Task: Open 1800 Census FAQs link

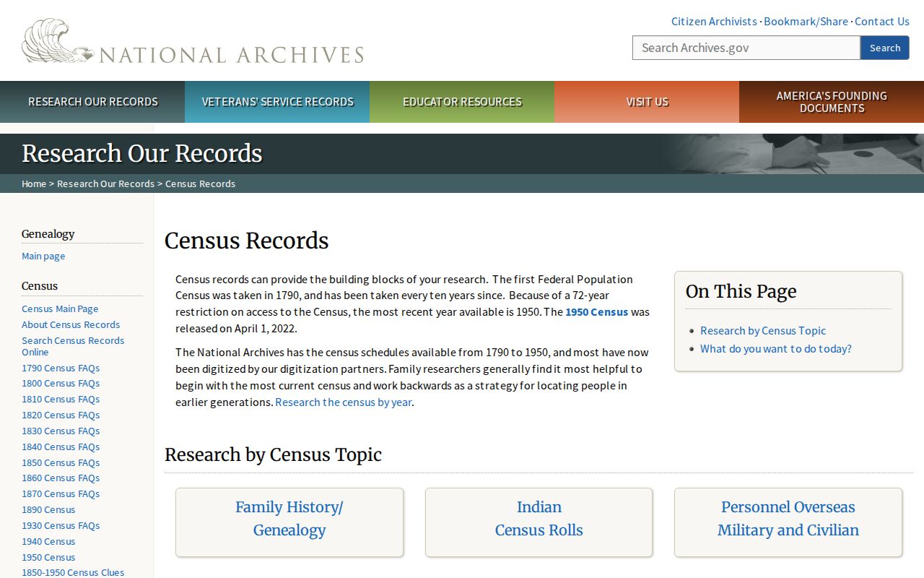Action: tap(61, 384)
